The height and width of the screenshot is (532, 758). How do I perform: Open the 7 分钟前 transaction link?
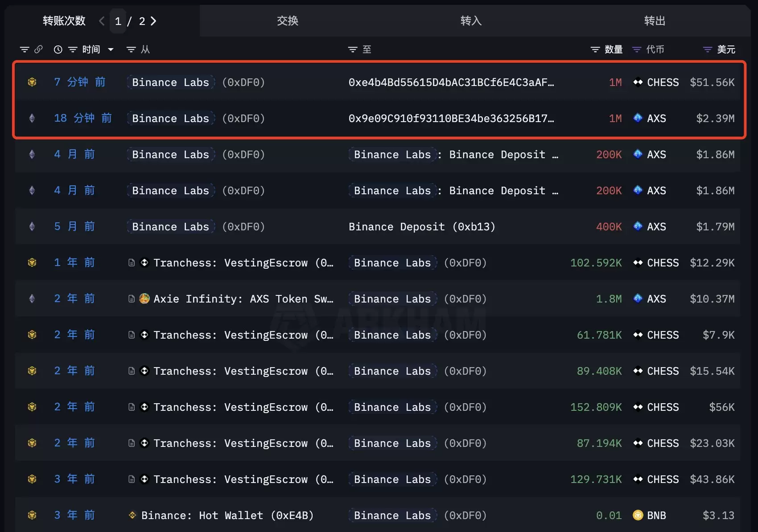pos(80,82)
